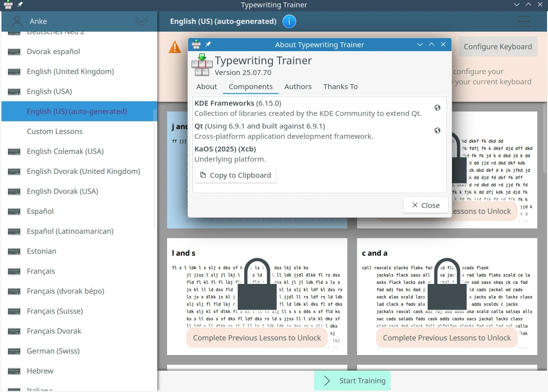The width and height of the screenshot is (548, 392).
Task: Click the keyboard icon beside Estonian
Action: (14, 251)
